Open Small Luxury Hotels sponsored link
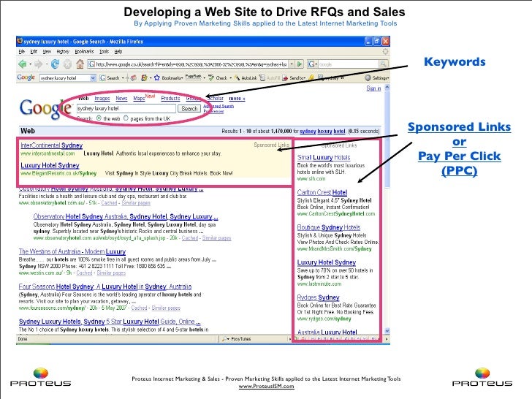Viewport: 532px width, 399px height. coord(324,157)
